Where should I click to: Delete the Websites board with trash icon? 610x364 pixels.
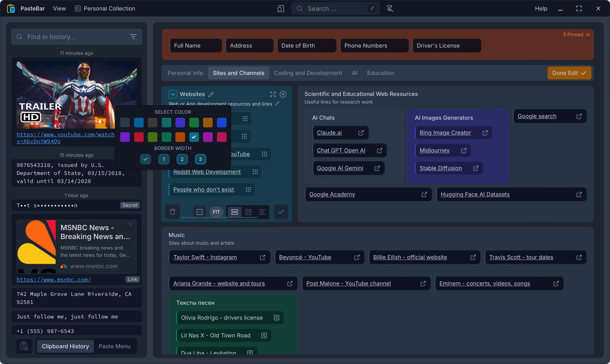[x=172, y=212]
